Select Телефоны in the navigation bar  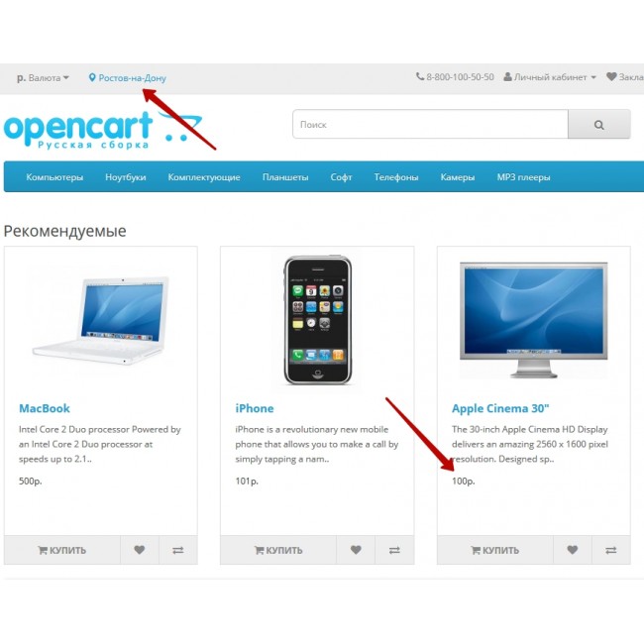396,177
